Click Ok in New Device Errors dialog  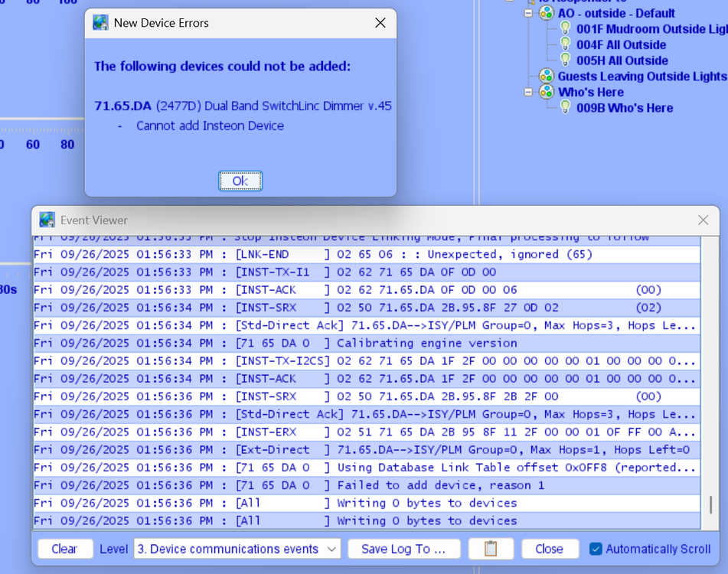pyautogui.click(x=240, y=181)
